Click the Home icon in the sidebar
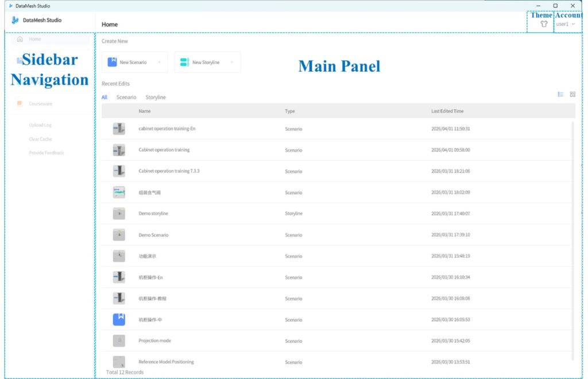Viewport: 588px width, 379px height. (x=20, y=39)
